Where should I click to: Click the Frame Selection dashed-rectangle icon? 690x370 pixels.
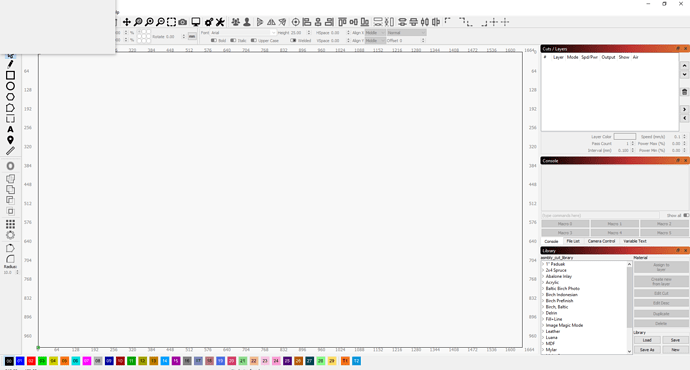[x=171, y=22]
